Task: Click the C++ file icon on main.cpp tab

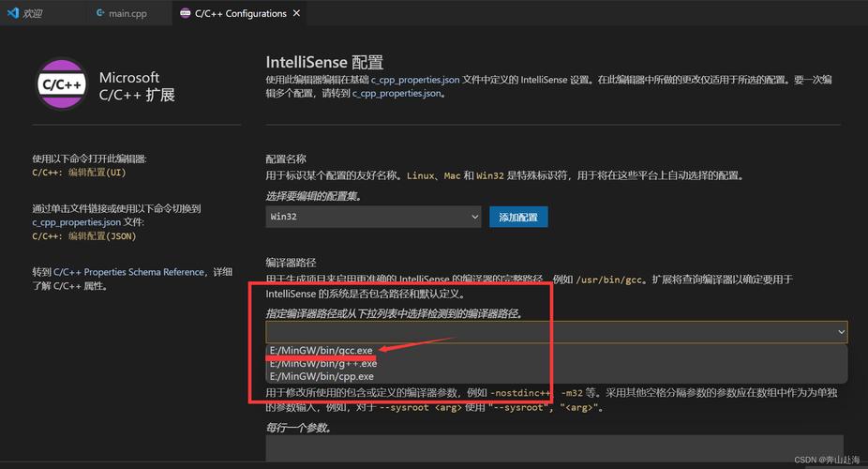Action: coord(100,13)
